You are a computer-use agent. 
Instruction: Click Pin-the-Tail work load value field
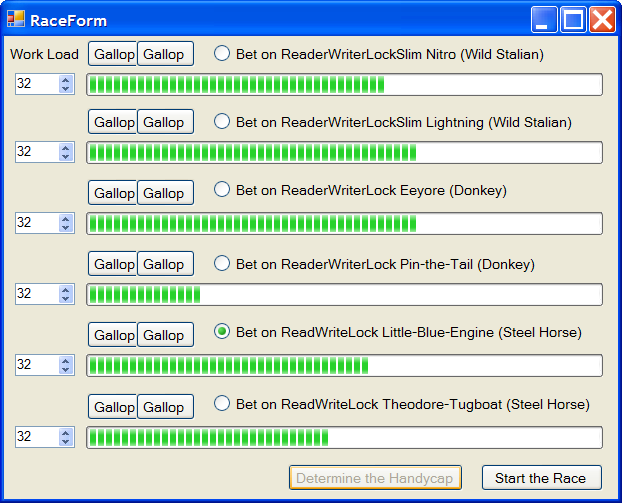click(x=37, y=294)
